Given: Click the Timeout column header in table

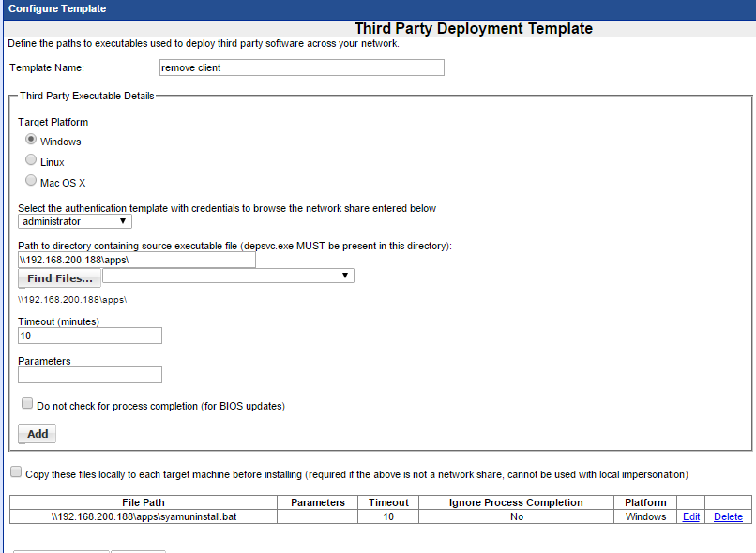Looking at the screenshot, I should tap(388, 502).
